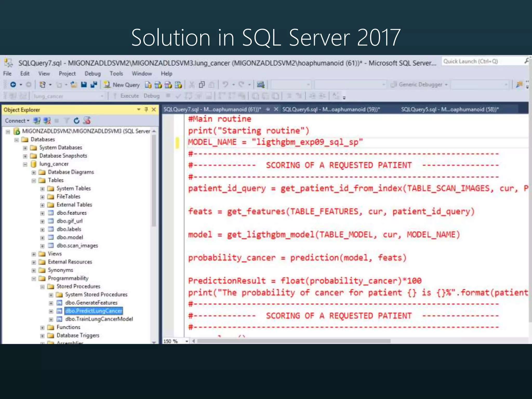Expand the dbo.scan_images table node
The width and height of the screenshot is (532, 399).
[42, 246]
